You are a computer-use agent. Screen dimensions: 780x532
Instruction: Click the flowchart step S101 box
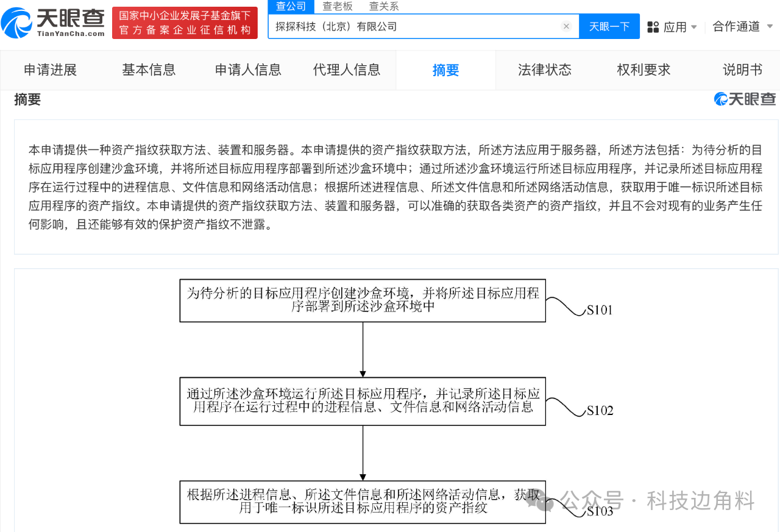[363, 300]
